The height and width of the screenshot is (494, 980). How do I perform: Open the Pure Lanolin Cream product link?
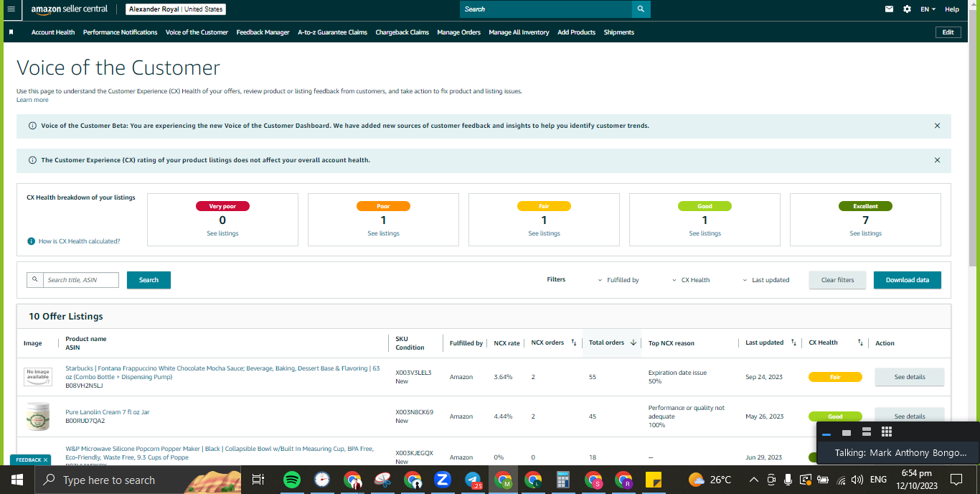tap(107, 412)
